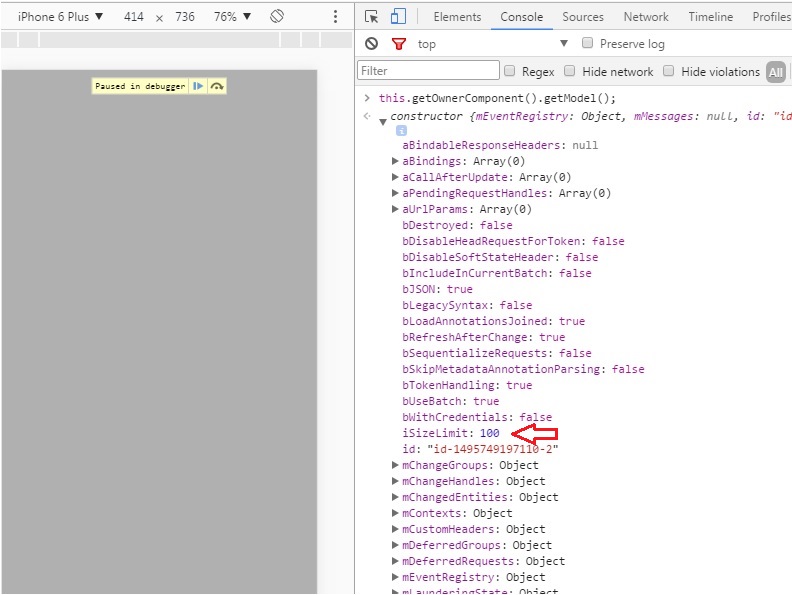Expand mChangedEntities object
This screenshot has width=792, height=595.
point(395,497)
